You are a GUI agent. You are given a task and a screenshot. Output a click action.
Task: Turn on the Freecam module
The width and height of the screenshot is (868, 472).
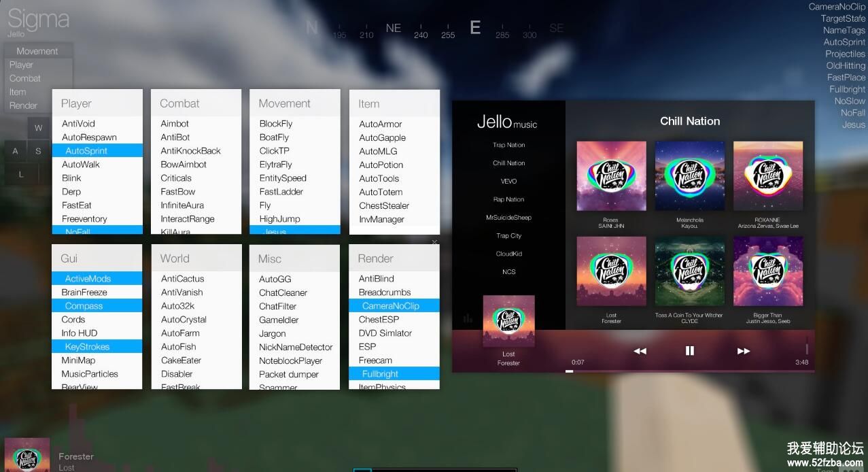pyautogui.click(x=394, y=360)
